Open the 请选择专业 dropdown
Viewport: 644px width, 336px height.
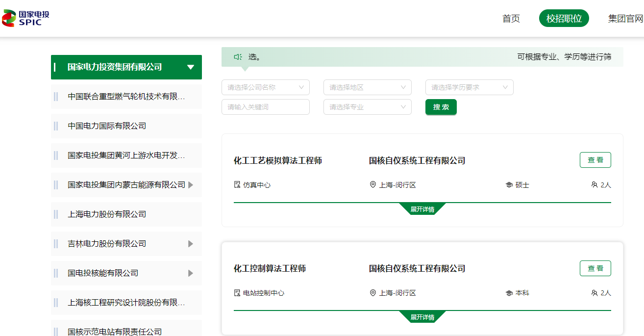click(368, 107)
